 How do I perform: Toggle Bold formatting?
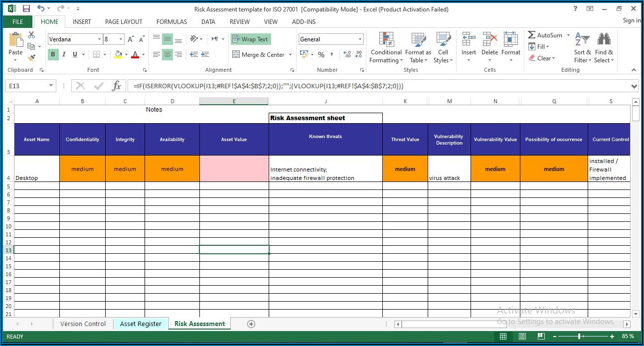coord(53,54)
